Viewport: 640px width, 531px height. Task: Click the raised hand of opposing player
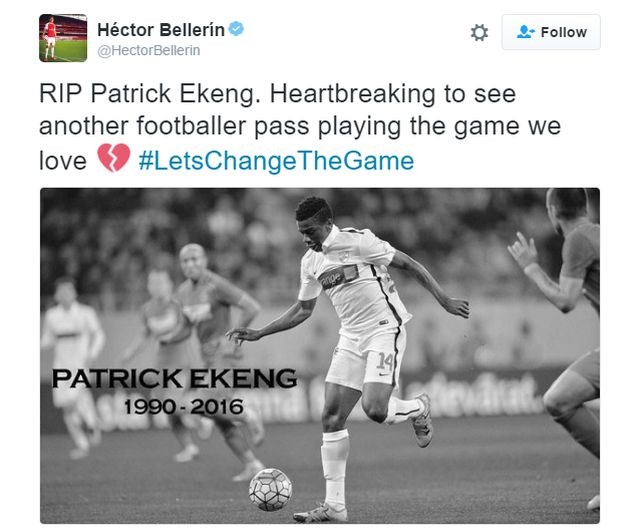pos(522,250)
